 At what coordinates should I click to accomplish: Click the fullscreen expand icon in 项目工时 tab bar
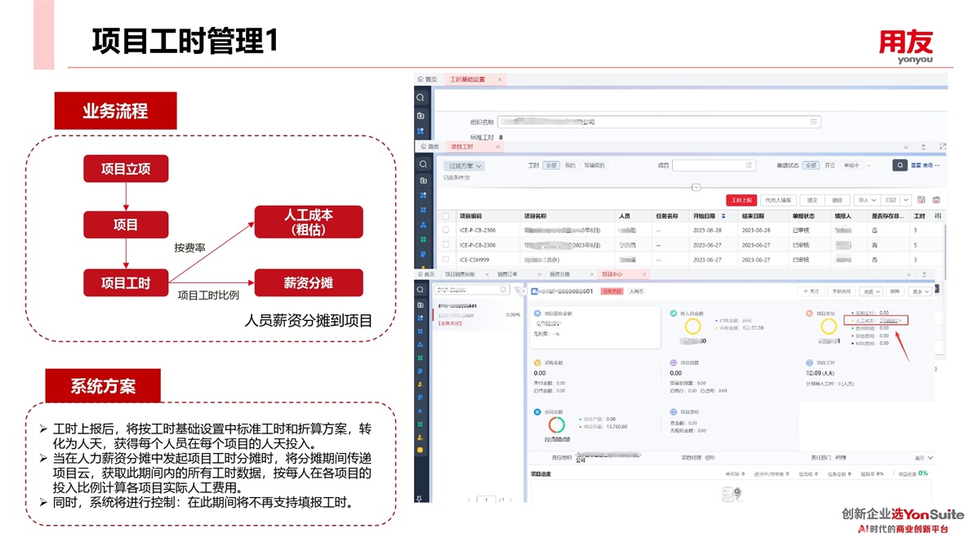(942, 147)
